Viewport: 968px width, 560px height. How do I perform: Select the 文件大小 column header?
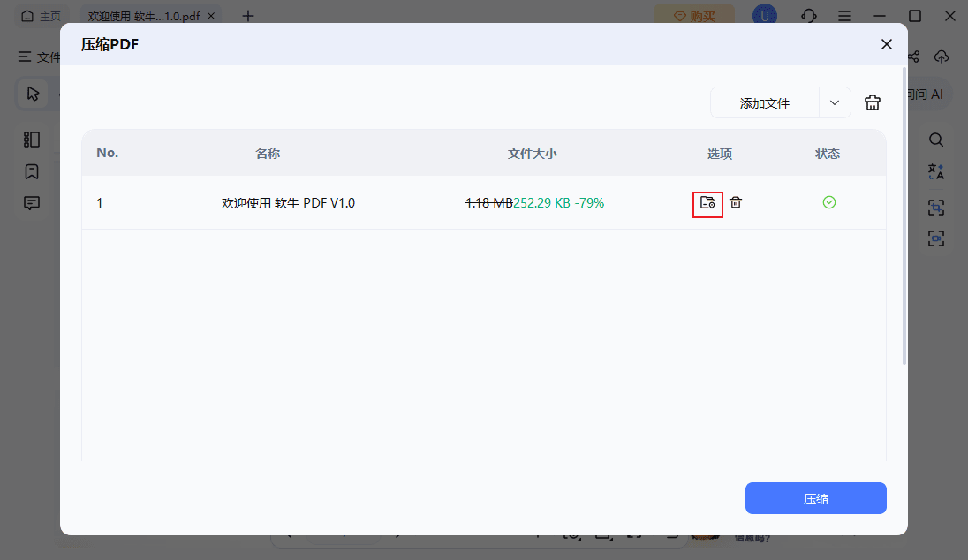pos(533,154)
